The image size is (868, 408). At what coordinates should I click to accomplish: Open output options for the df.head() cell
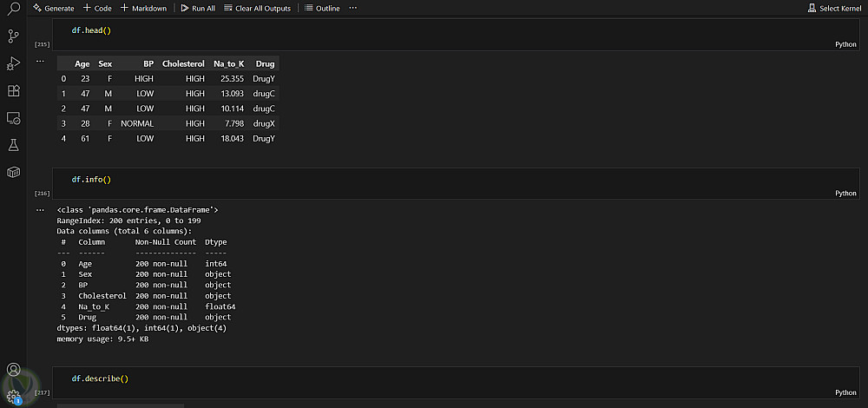40,62
